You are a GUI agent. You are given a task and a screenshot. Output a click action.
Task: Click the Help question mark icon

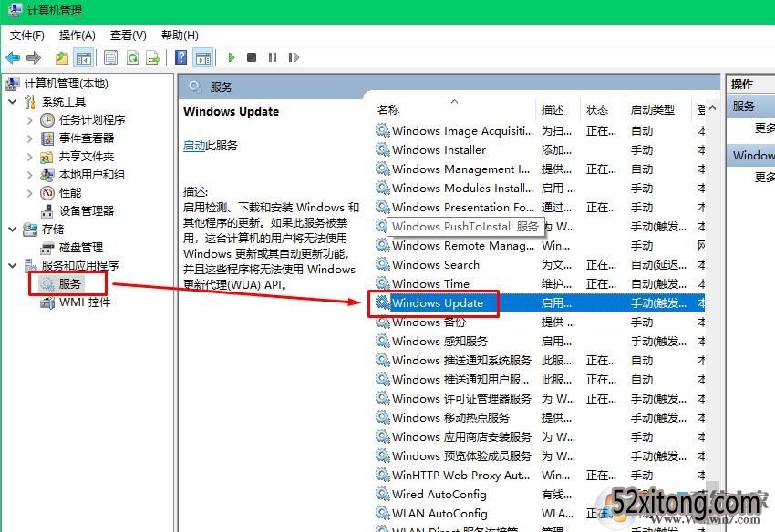181,57
